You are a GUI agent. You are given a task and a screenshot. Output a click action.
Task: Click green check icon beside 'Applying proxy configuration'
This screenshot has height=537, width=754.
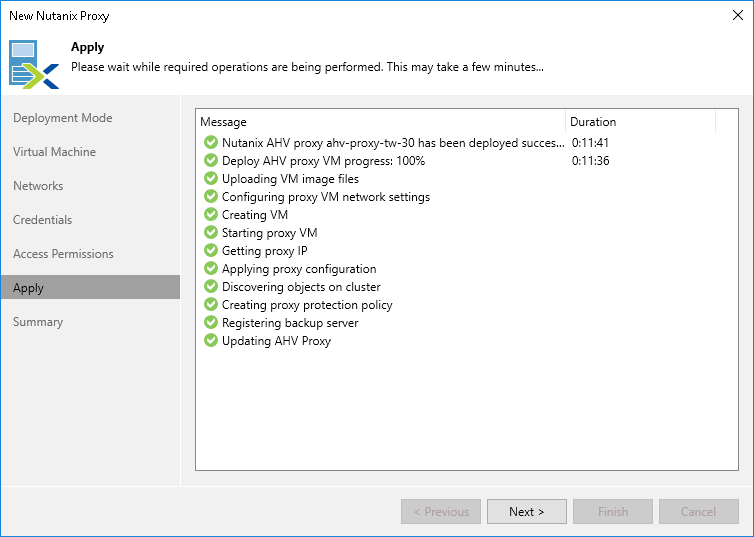coord(211,268)
